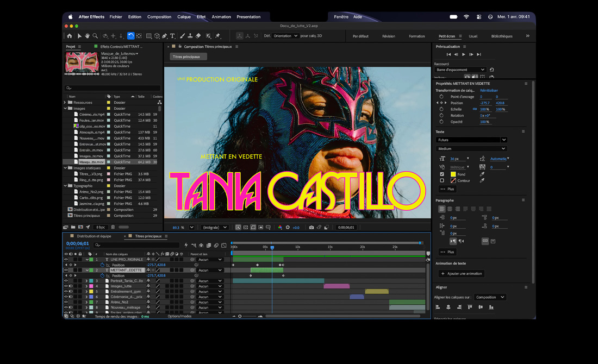The image size is (598, 364).
Task: Open Aligner les calques sur Composition dropdown
Action: (490, 297)
